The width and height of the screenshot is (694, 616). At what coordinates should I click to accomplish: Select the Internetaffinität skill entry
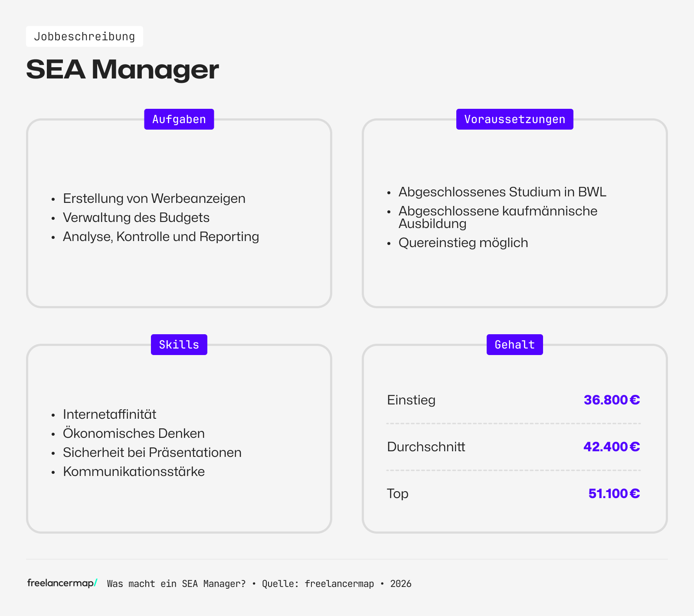110,414
